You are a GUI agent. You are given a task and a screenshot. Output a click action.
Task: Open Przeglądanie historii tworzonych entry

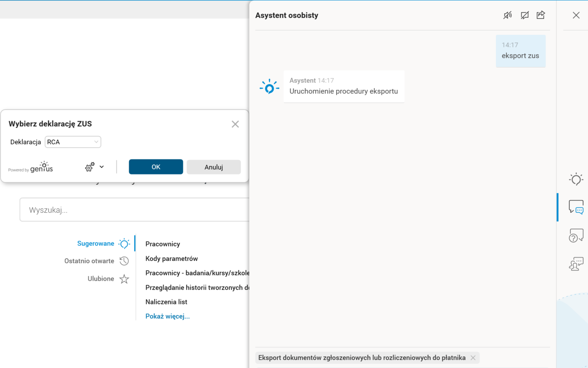click(197, 288)
